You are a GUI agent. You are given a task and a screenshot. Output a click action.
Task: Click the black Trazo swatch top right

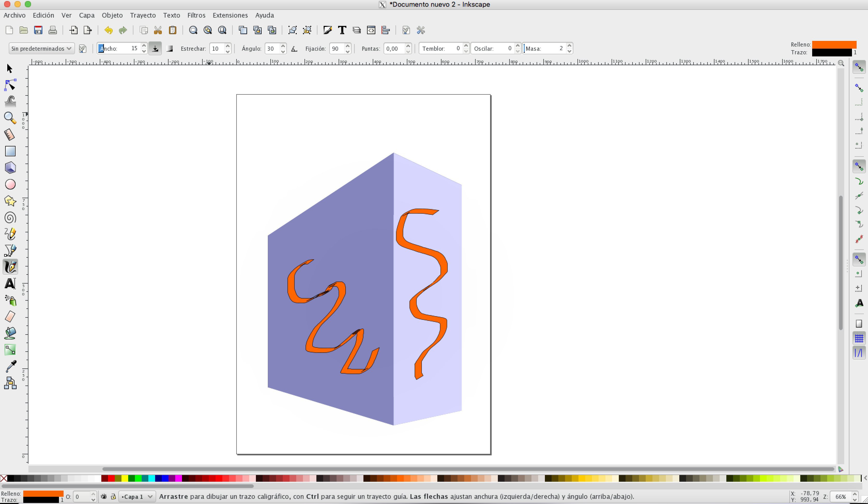[x=832, y=53]
